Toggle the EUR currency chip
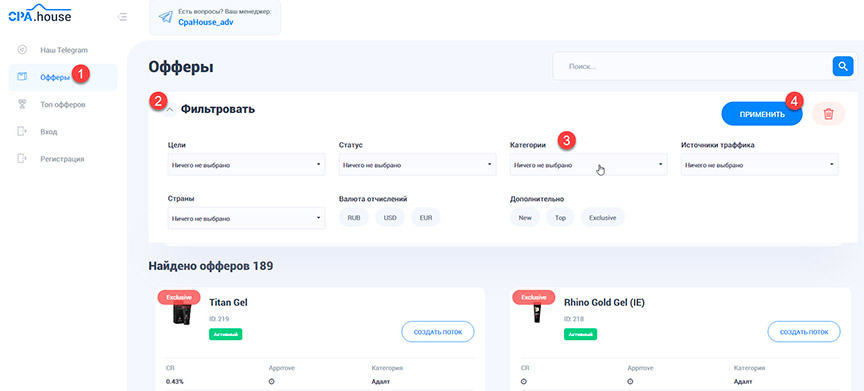This screenshot has width=864, height=391. click(x=425, y=218)
